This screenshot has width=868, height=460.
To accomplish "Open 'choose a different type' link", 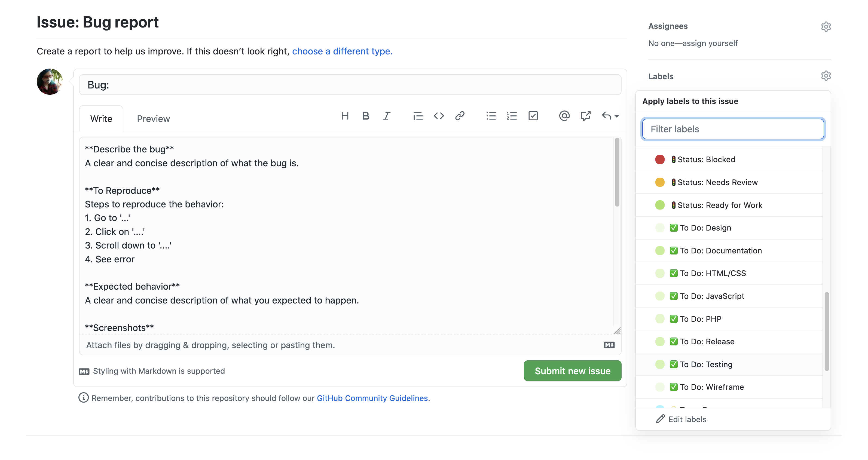I will (342, 51).
